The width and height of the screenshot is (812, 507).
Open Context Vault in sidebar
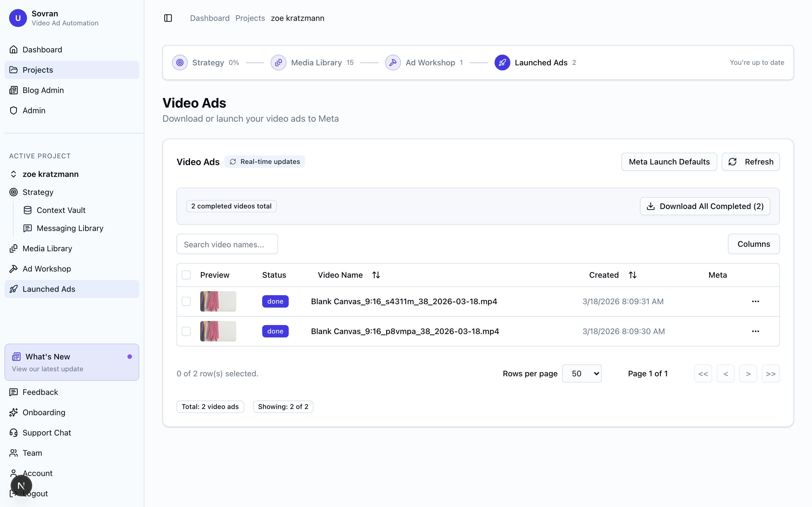click(61, 210)
